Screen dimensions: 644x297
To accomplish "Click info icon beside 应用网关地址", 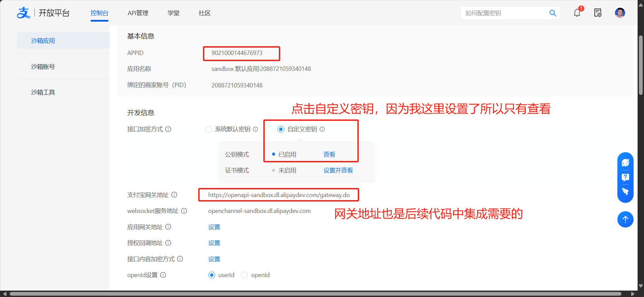I will (x=168, y=227).
